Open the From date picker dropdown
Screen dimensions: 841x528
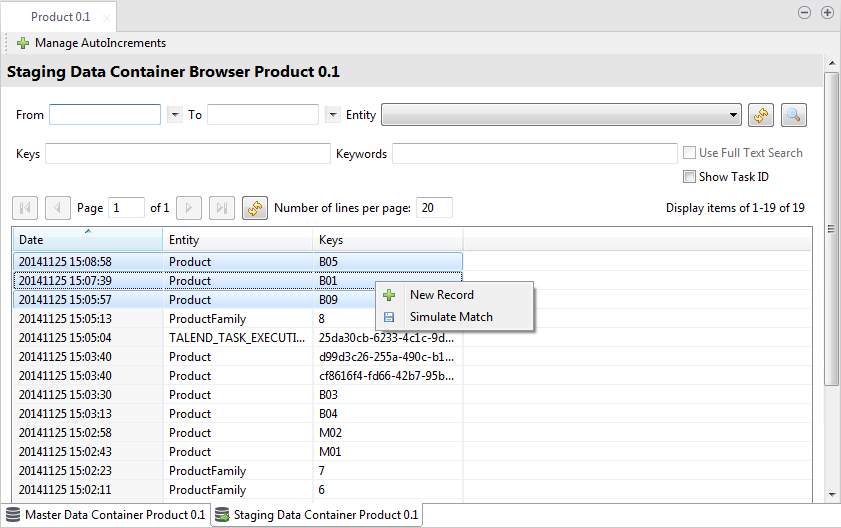(x=175, y=115)
